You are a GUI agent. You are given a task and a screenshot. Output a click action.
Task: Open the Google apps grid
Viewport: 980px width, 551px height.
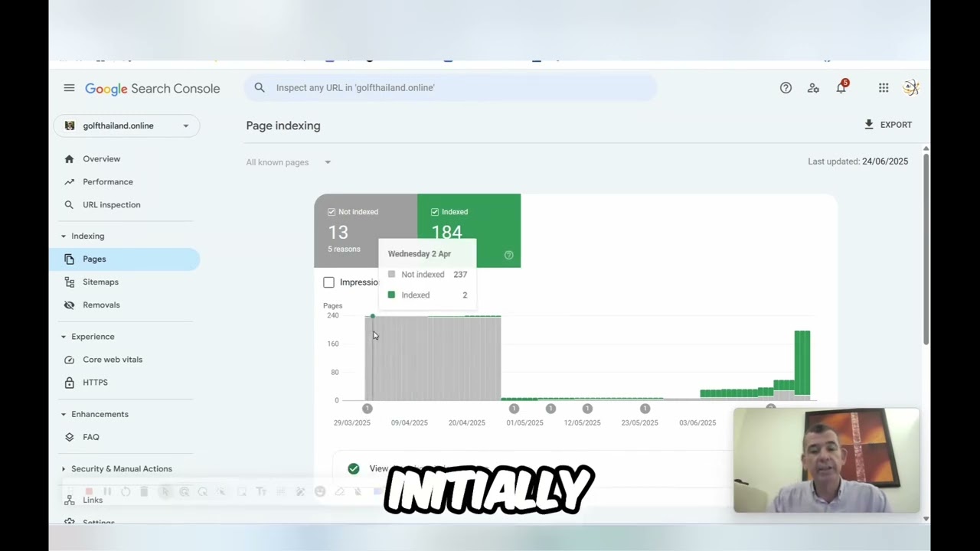tap(884, 88)
